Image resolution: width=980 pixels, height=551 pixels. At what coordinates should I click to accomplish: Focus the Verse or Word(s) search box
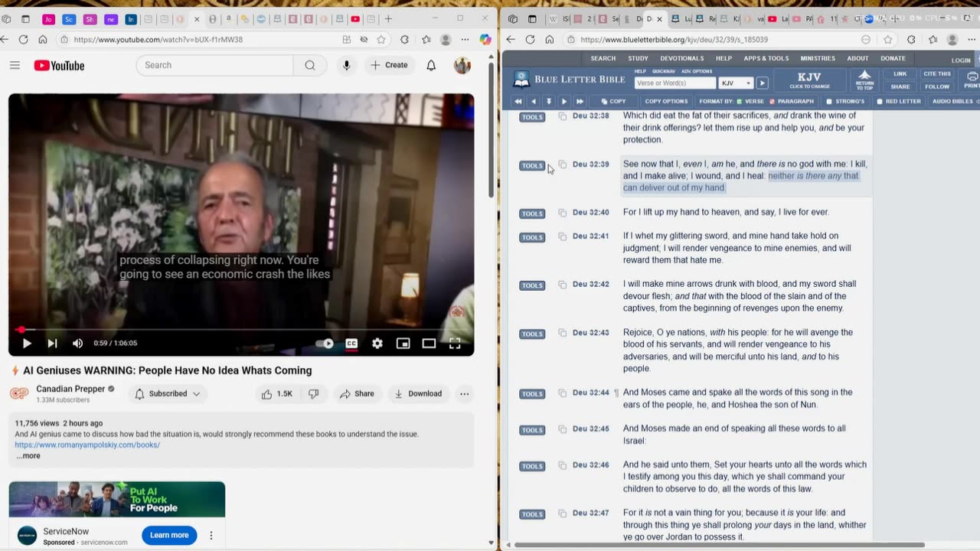point(675,83)
